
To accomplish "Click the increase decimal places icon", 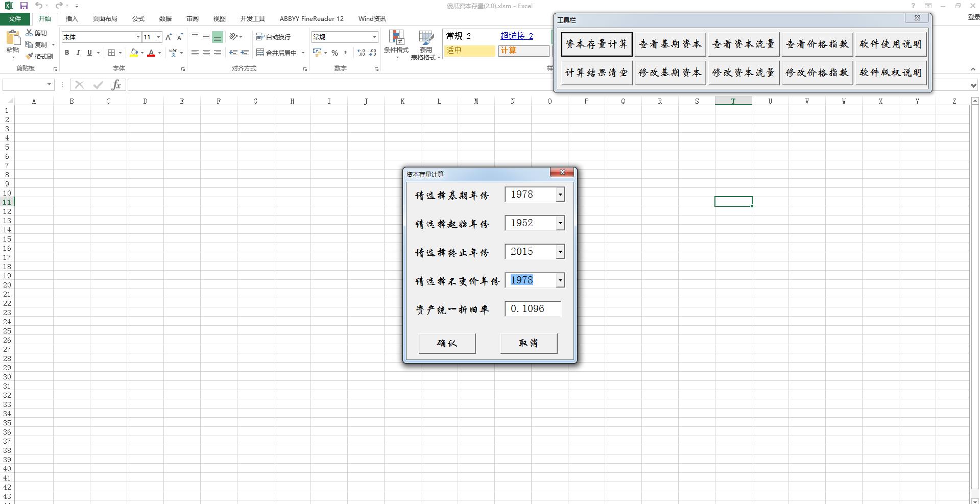I will [x=361, y=53].
